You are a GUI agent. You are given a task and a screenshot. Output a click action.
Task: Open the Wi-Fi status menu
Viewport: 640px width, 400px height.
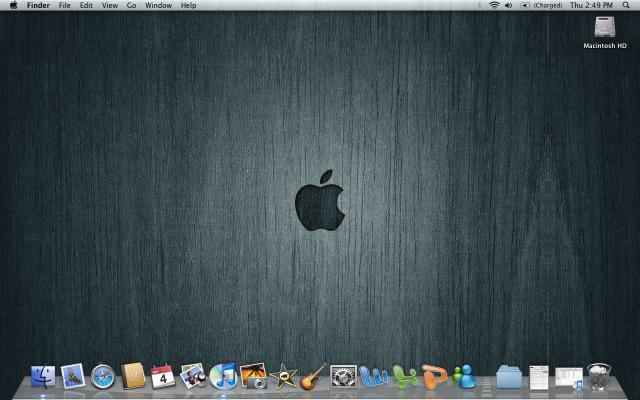coord(494,5)
